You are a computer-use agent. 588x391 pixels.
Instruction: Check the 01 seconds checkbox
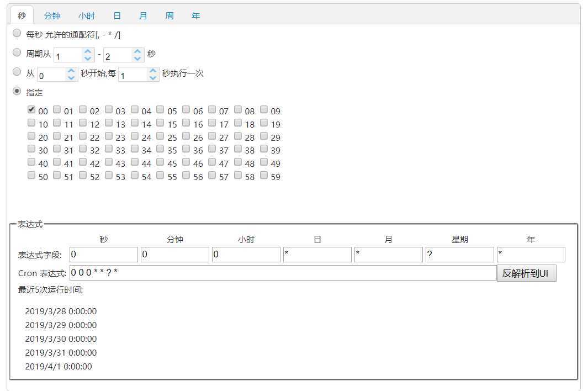tap(57, 109)
